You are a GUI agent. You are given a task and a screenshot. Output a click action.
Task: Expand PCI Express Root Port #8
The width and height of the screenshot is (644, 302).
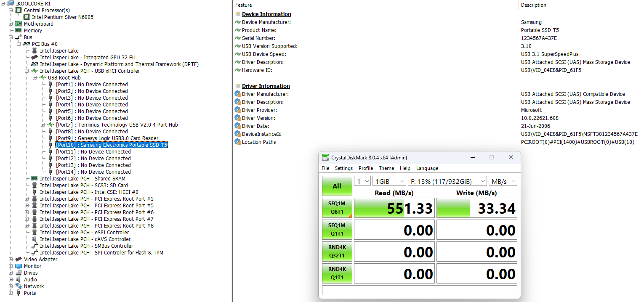[x=27, y=225]
